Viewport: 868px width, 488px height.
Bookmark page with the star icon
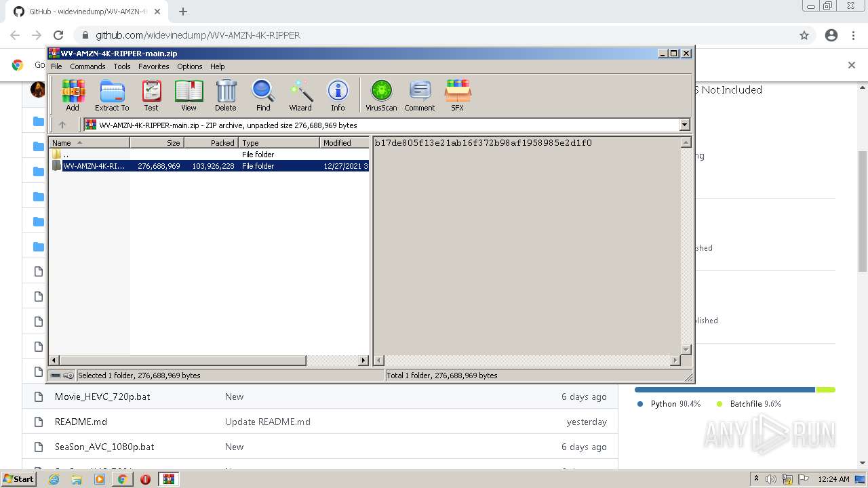point(804,35)
